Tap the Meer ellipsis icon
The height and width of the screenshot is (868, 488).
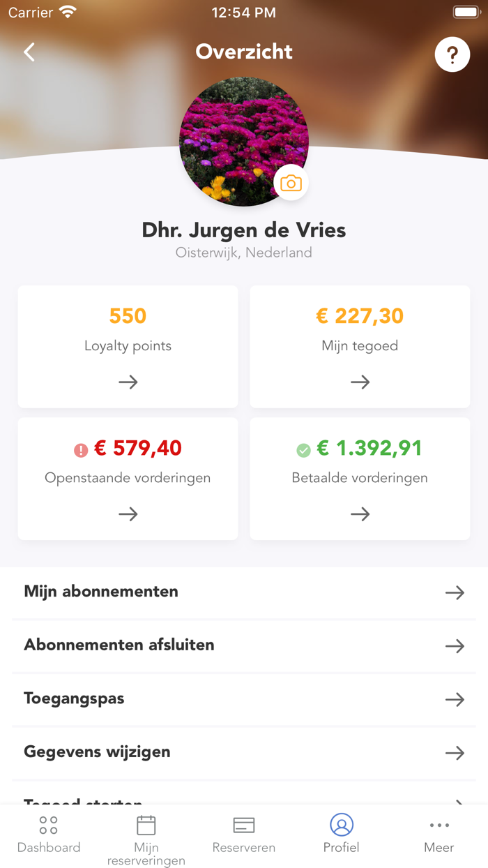pyautogui.click(x=439, y=825)
